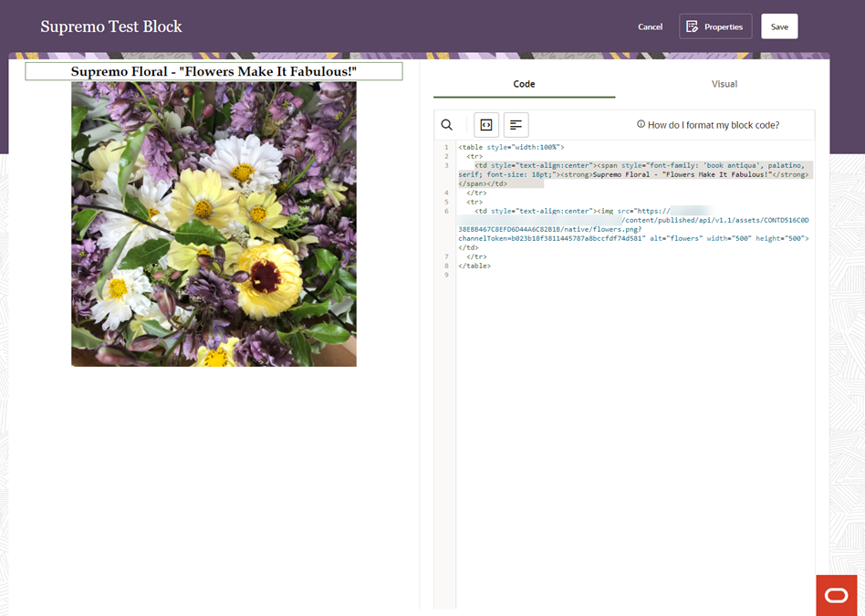Click the empty line 9 in code editor
Screen dimensions: 865x616
coord(634,275)
